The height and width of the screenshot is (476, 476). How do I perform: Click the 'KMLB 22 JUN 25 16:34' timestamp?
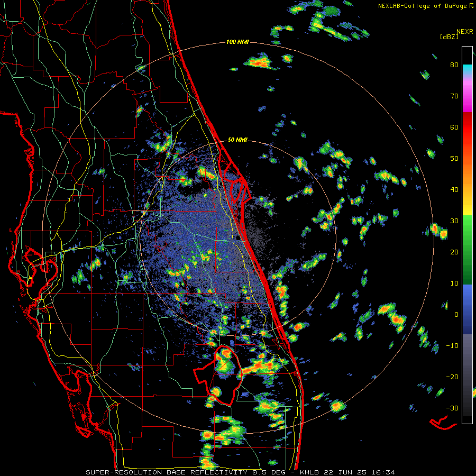(347, 472)
